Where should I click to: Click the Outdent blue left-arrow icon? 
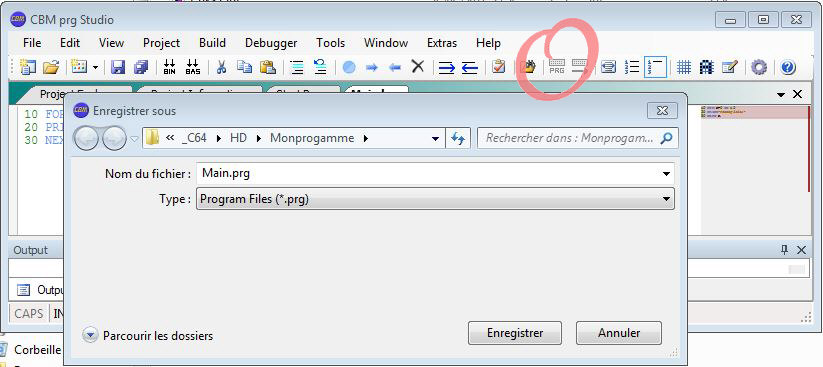coord(470,67)
